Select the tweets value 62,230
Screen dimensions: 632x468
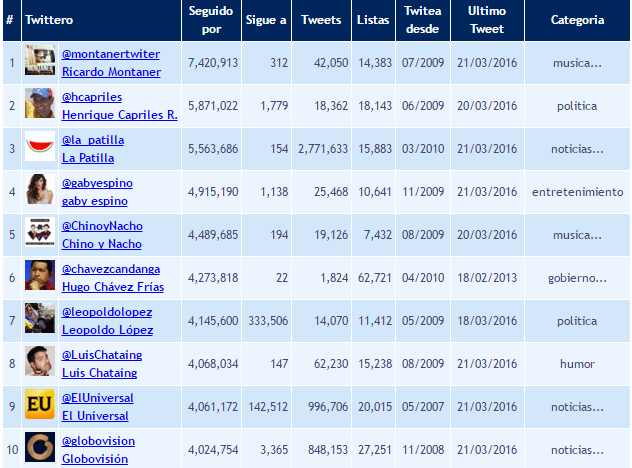(331, 364)
